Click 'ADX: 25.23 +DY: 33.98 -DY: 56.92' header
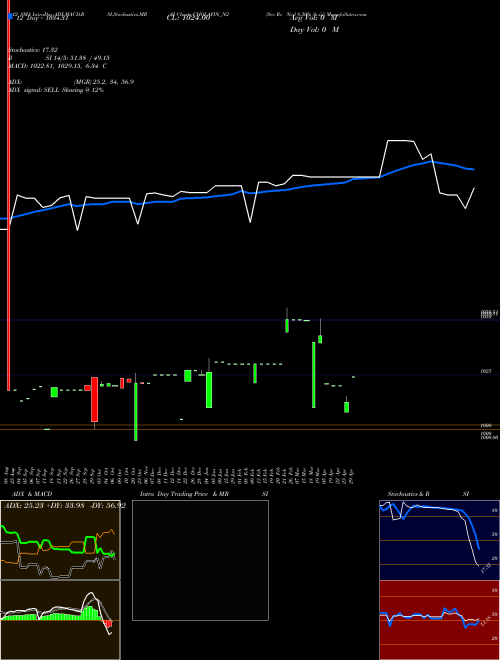 click(x=65, y=505)
